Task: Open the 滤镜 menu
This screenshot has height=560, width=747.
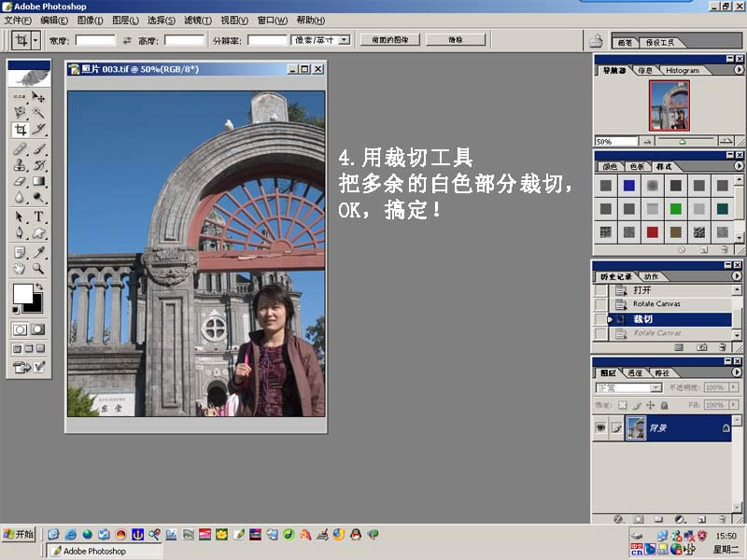Action: 198,20
